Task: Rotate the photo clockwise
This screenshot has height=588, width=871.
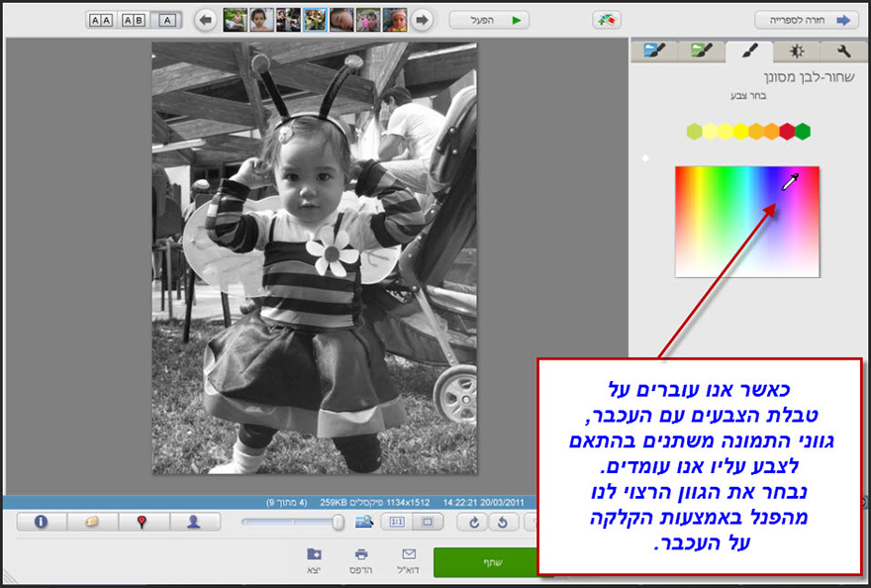Action: pyautogui.click(x=476, y=522)
